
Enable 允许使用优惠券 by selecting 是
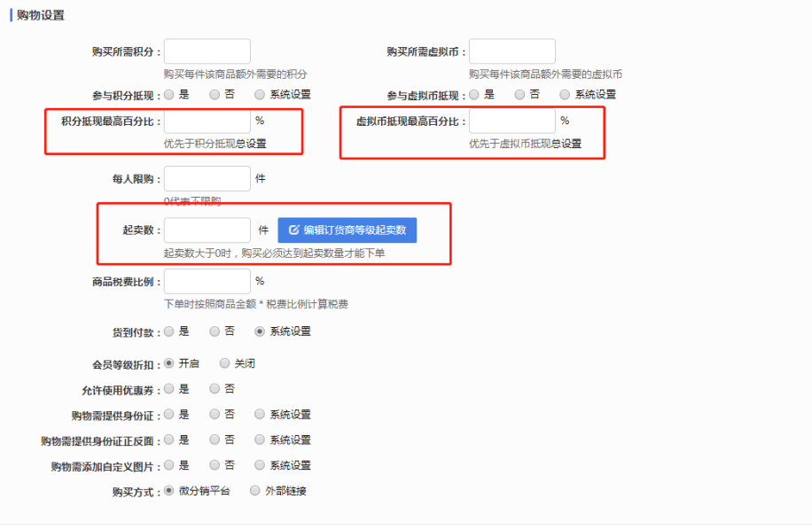coord(168,388)
